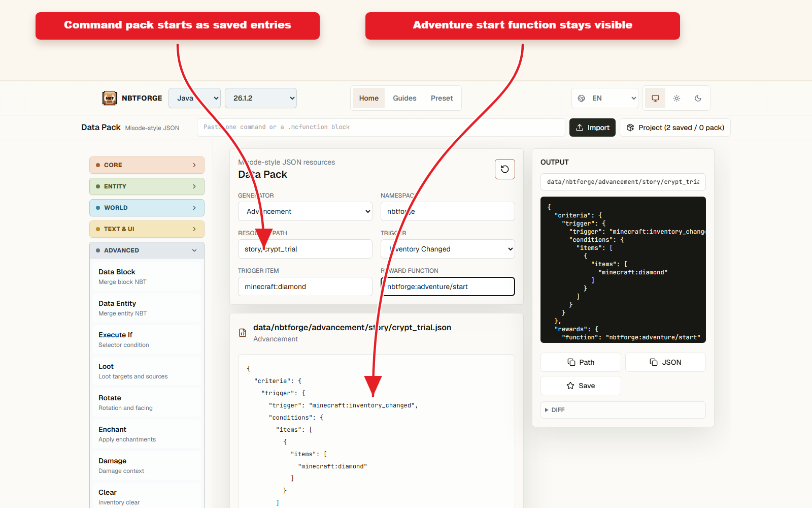Open Project (2 saved / 0 pack)

coord(675,128)
